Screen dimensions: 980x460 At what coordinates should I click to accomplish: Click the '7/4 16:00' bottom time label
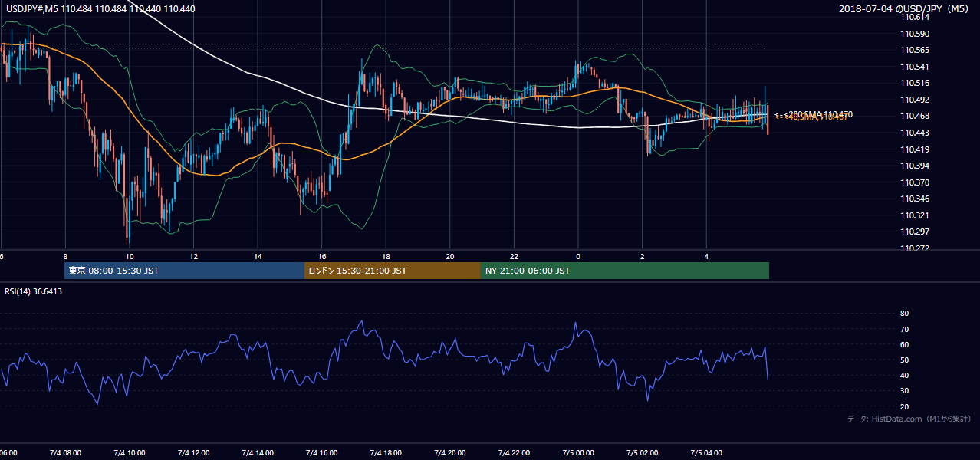pyautogui.click(x=322, y=452)
